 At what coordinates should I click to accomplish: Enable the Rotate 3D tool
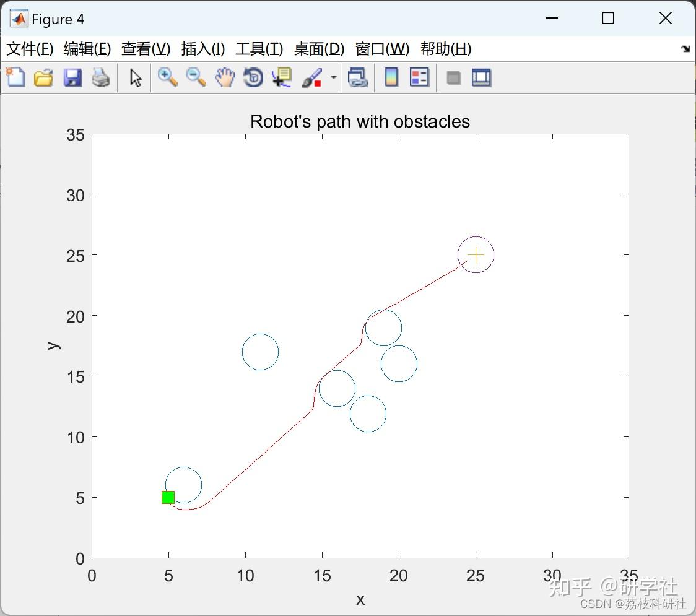tap(253, 77)
